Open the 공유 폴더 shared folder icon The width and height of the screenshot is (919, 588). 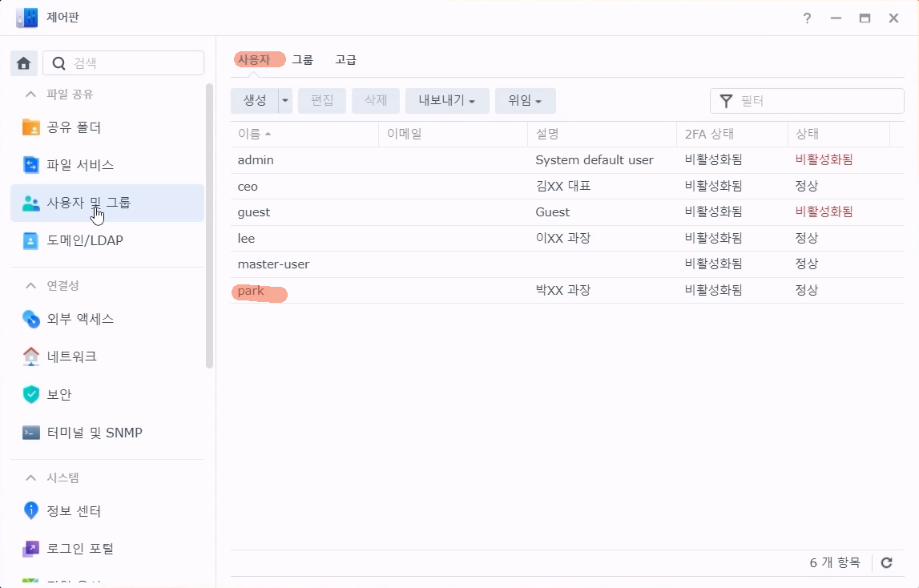31,127
